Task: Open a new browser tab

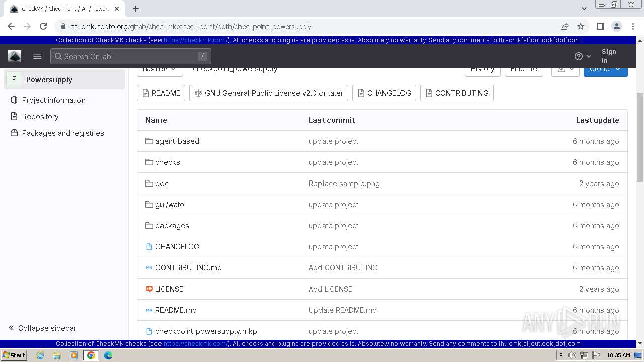Action: point(136,9)
